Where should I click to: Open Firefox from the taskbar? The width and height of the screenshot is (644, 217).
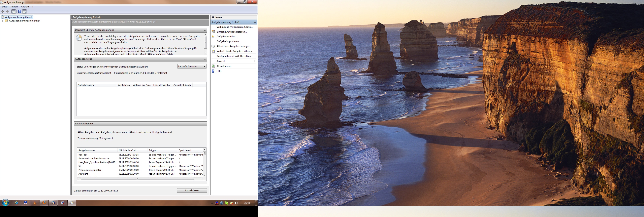44,203
